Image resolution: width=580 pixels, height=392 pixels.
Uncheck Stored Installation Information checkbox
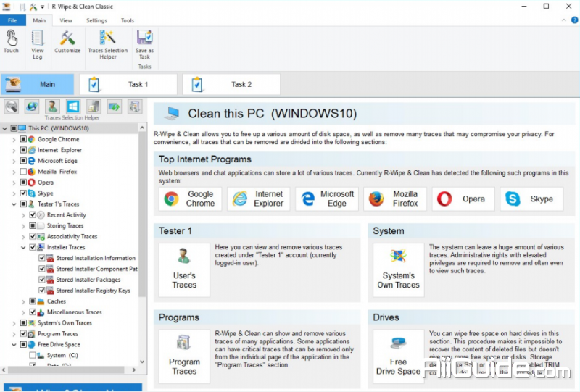(42, 258)
